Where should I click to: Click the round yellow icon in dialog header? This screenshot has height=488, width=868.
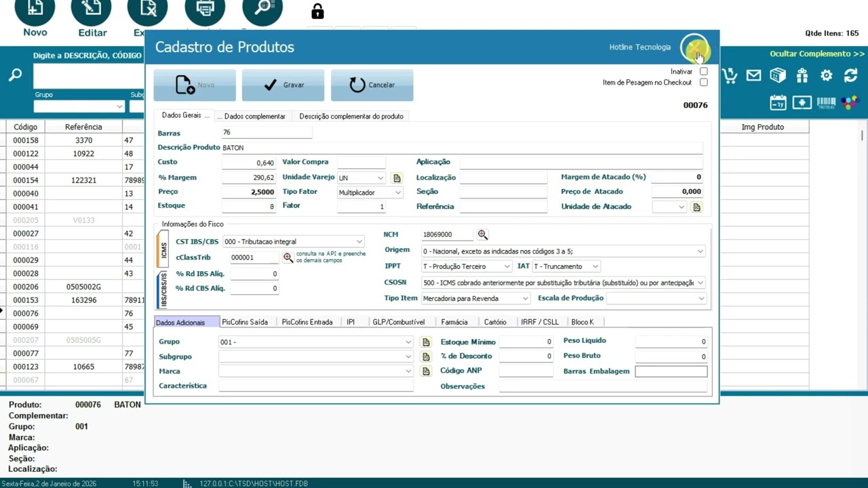click(695, 47)
